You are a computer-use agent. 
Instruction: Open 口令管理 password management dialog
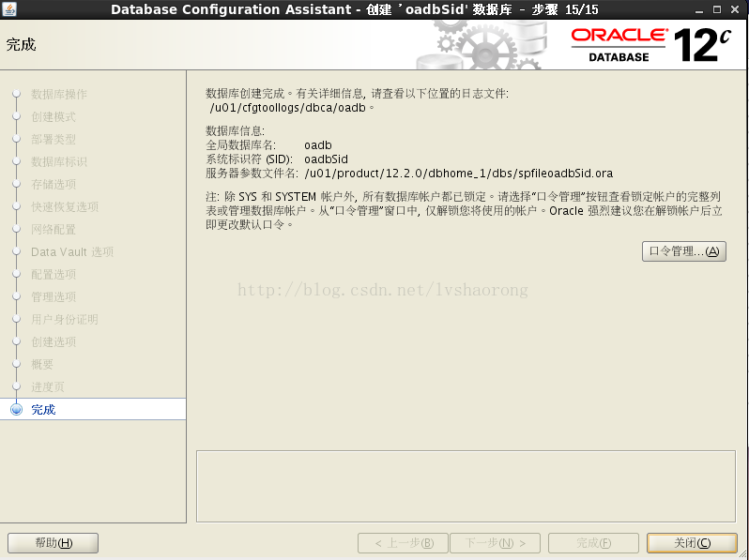pos(684,251)
